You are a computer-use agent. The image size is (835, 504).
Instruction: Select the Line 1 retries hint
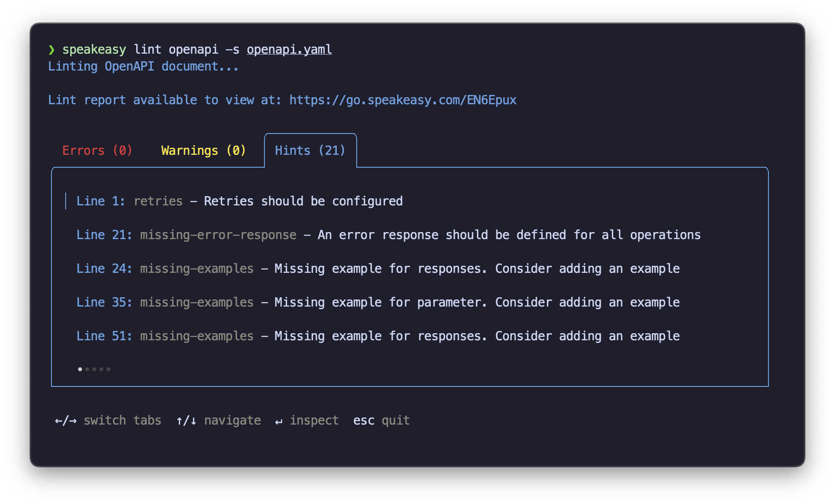240,201
